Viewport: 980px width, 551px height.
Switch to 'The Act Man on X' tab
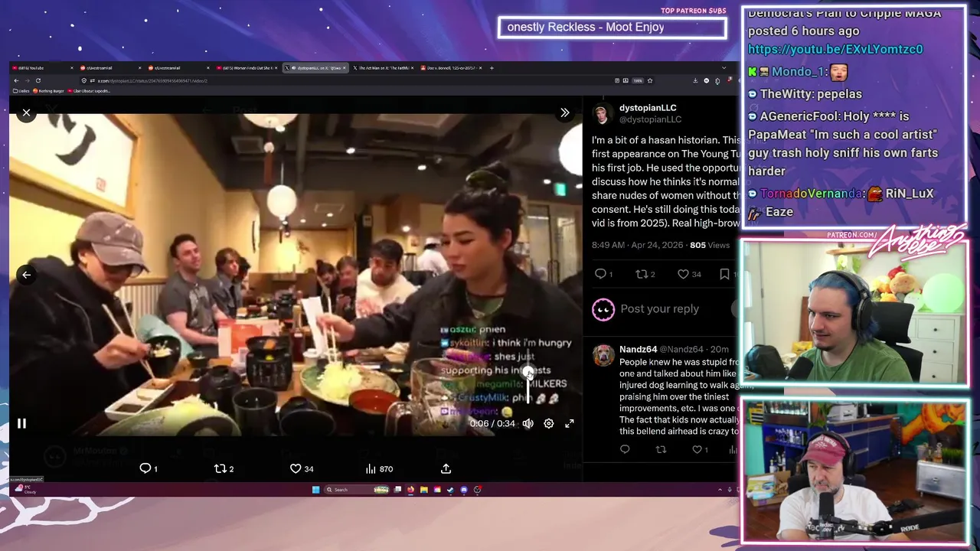384,68
